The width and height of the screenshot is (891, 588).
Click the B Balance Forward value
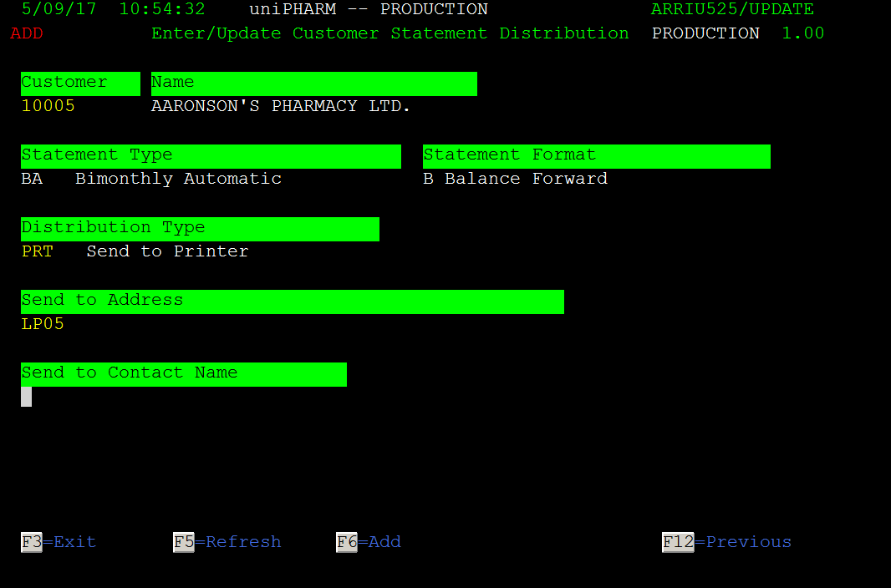tap(516, 179)
